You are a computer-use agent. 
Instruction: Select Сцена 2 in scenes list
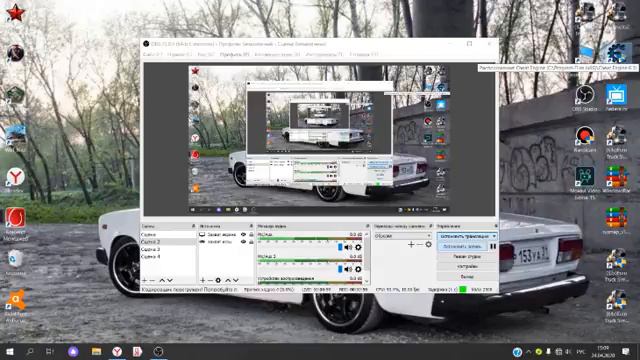pos(168,242)
